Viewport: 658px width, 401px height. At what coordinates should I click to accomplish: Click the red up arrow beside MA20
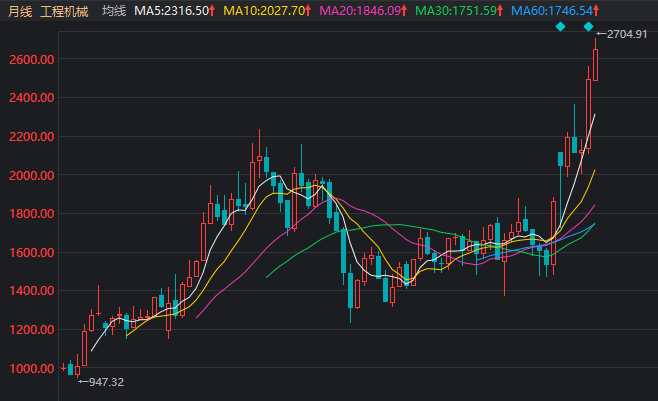406,10
